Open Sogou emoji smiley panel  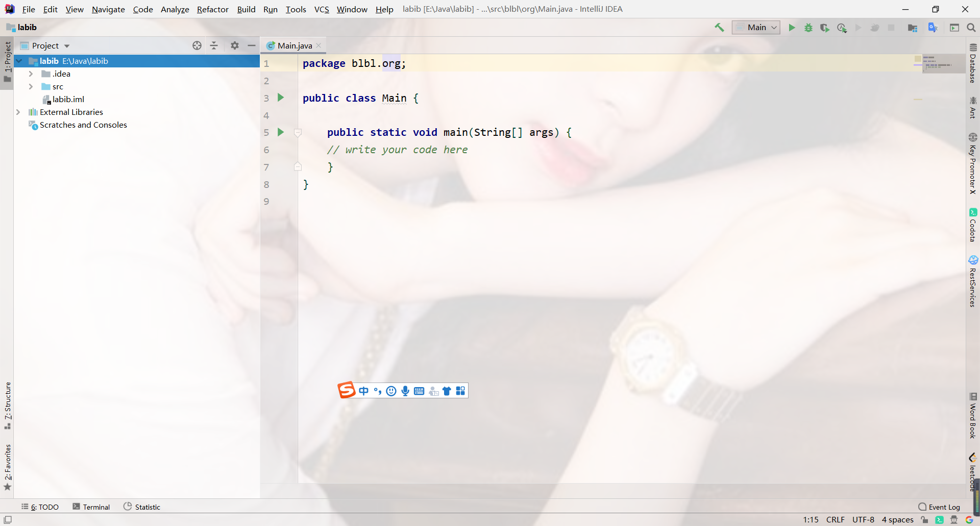click(x=391, y=391)
